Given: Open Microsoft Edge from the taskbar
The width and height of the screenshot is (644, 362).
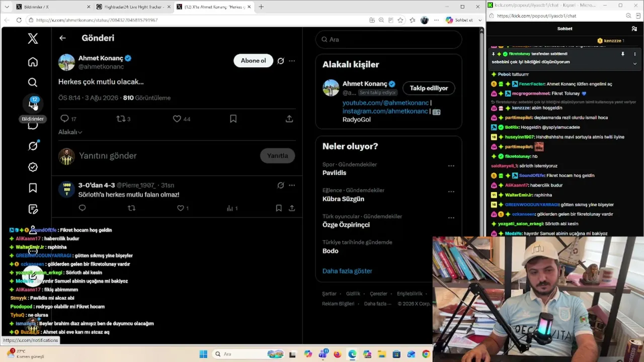Looking at the screenshot, I should (x=352, y=354).
